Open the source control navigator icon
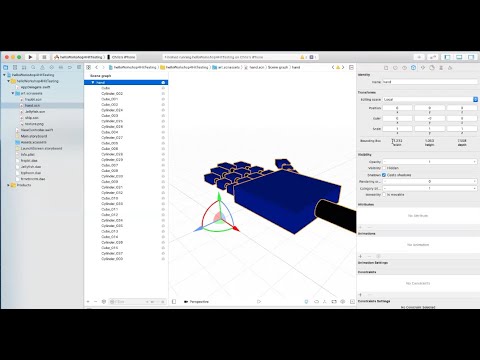Screen dimensions: 480x360 pos(15,67)
